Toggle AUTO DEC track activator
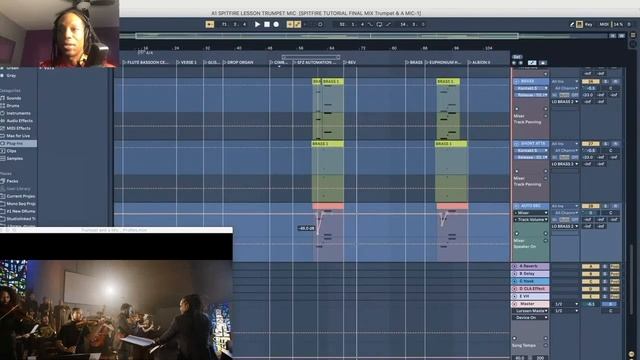Screen dimensions: 640x360 pyautogui.click(x=590, y=206)
